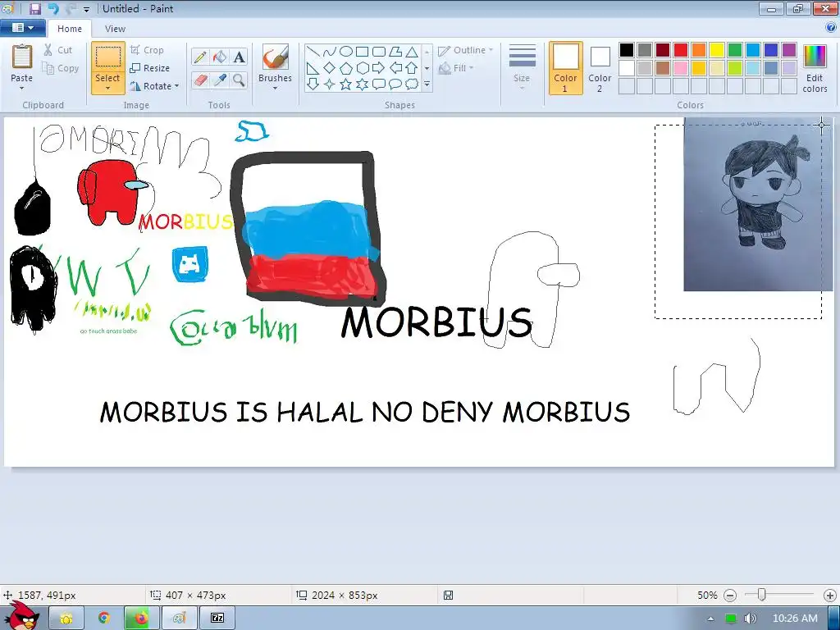Switch to the Home tab
This screenshot has width=840, height=630.
click(70, 29)
